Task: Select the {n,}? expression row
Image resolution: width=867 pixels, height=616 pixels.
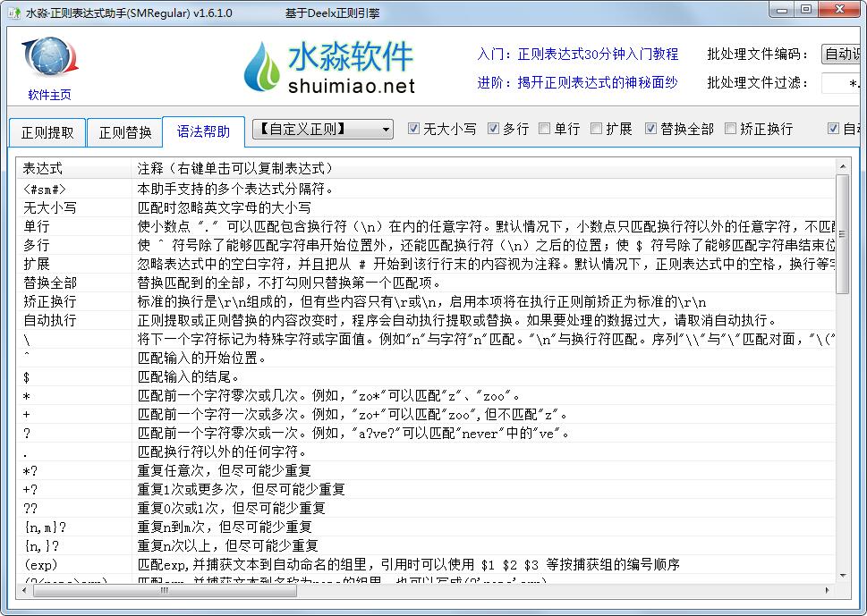Action: point(426,546)
